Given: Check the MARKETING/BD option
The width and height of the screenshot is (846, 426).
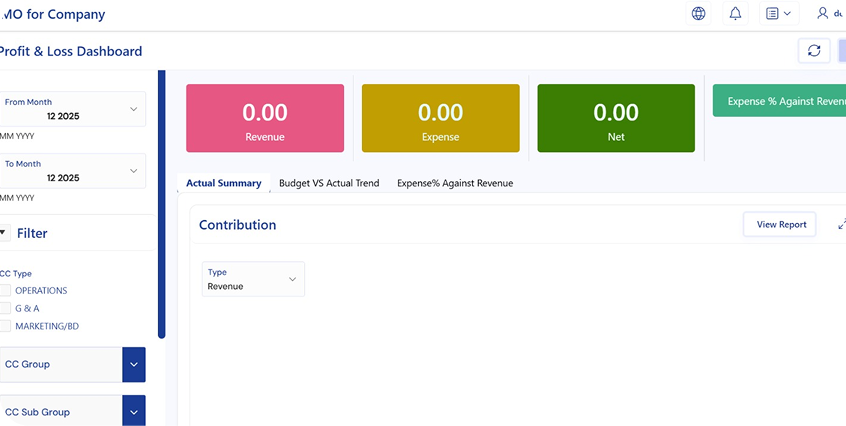Looking at the screenshot, I should pos(5,326).
